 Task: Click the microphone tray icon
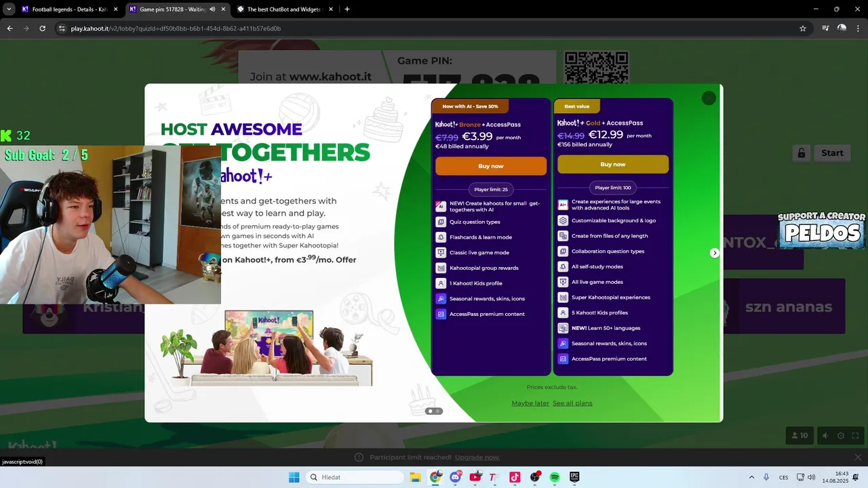(766, 477)
